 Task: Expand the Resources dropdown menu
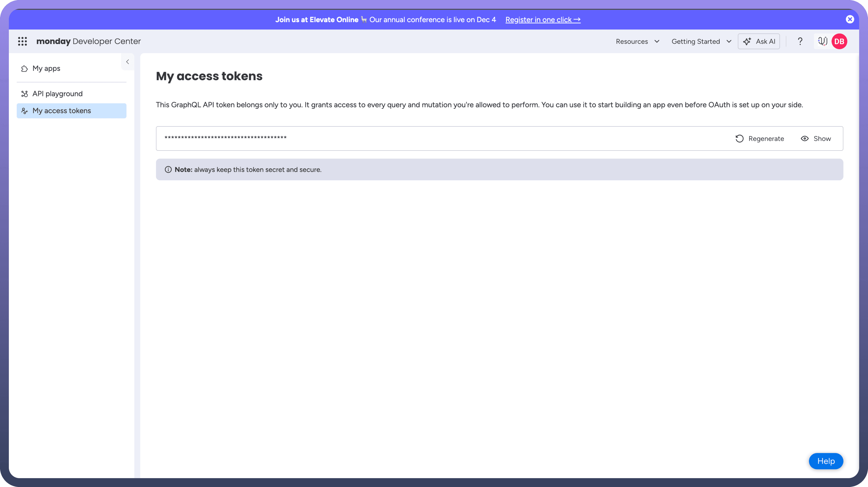coord(637,41)
